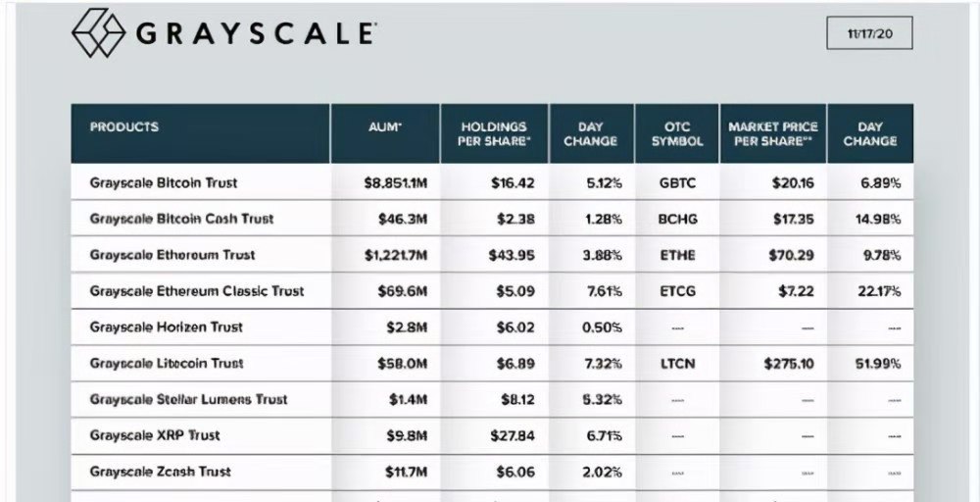Viewport: 980px width, 502px height.
Task: Click the 11/17/20 date box
Action: click(x=870, y=33)
